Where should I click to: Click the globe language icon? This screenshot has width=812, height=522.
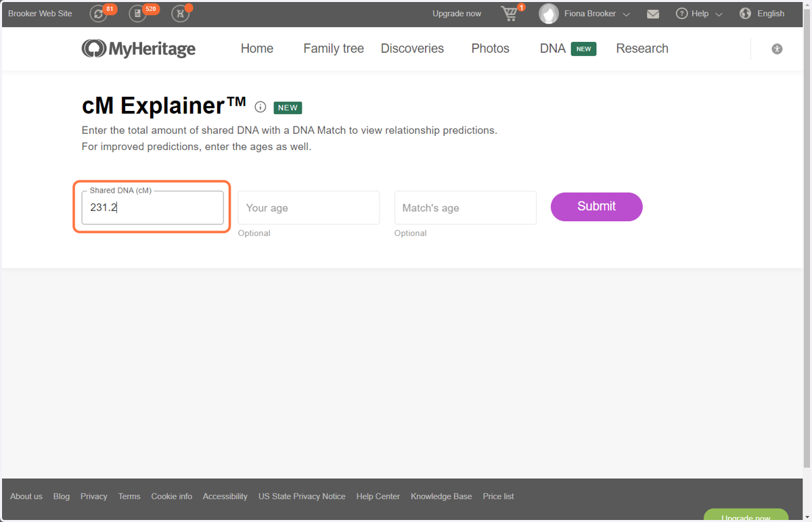pyautogui.click(x=745, y=14)
